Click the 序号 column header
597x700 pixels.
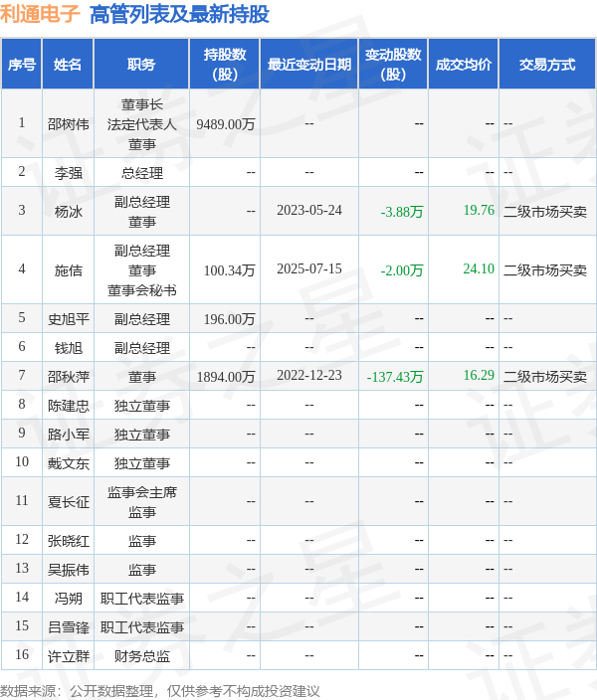click(22, 64)
